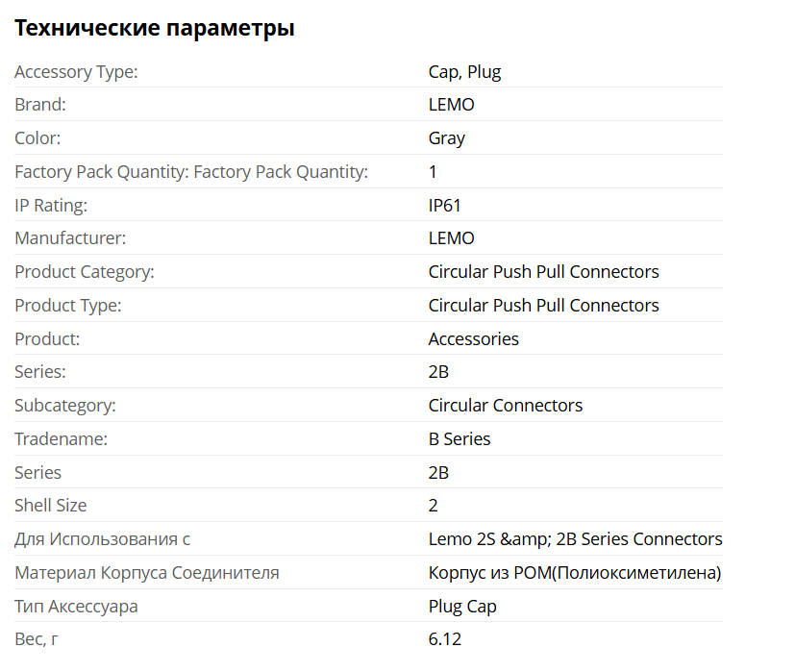This screenshot has height=672, width=795.
Task: Select the 'Корпус из POM(Полиоксиметилена)' value
Action: [574, 573]
